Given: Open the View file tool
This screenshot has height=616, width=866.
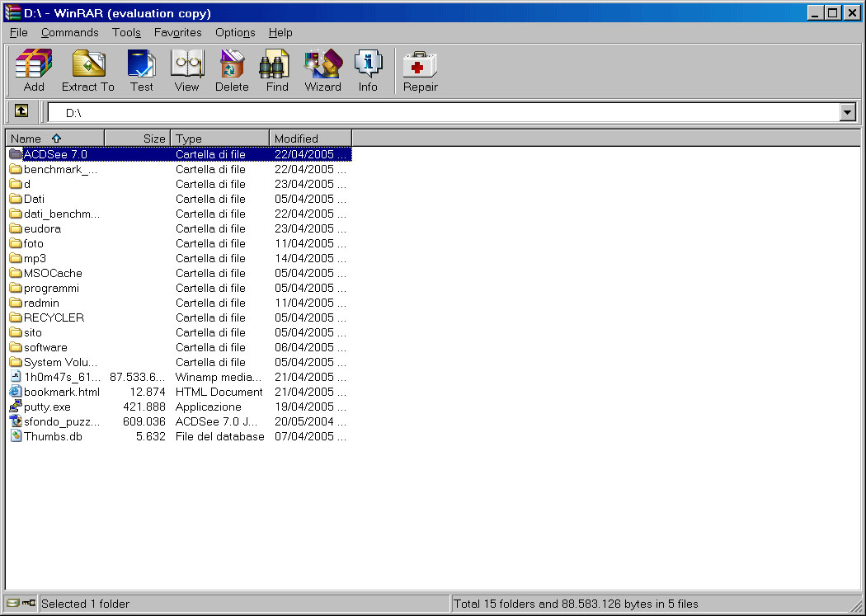Looking at the screenshot, I should tap(186, 63).
